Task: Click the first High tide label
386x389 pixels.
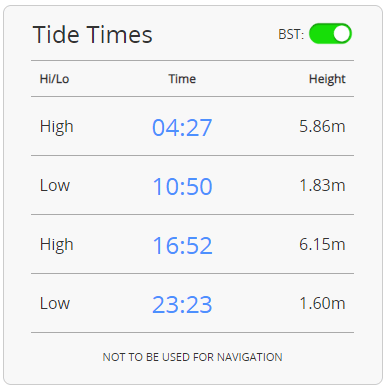Action: tap(56, 127)
